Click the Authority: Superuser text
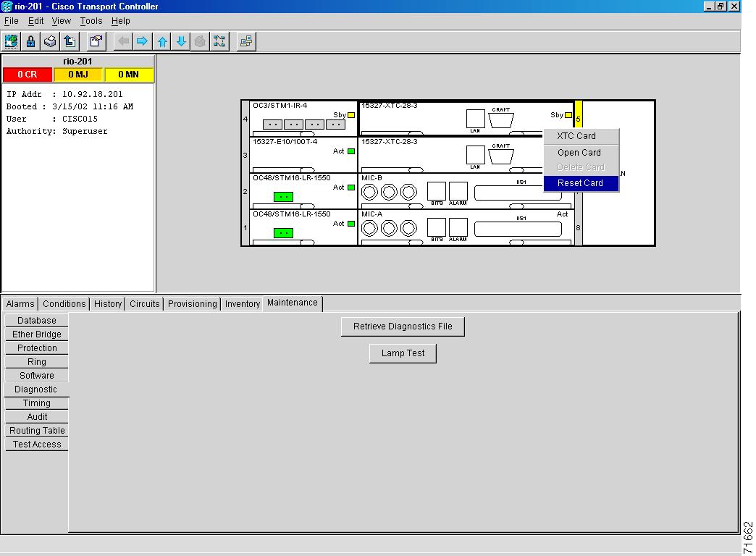The width and height of the screenshot is (756, 556). click(57, 131)
